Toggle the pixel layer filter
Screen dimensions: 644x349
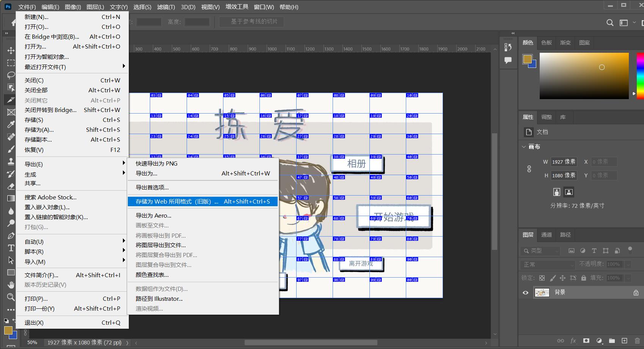[x=571, y=251]
